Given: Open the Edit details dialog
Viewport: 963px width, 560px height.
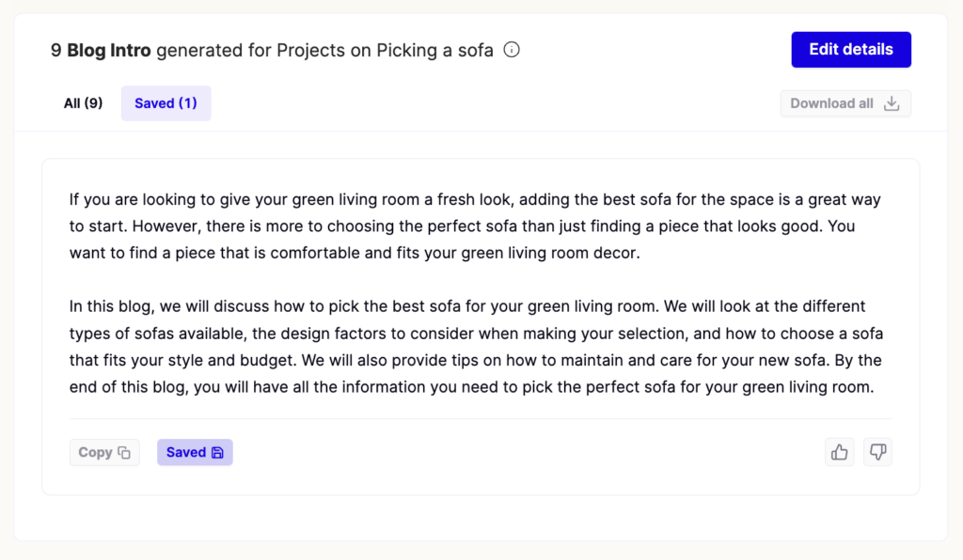Looking at the screenshot, I should pos(850,50).
